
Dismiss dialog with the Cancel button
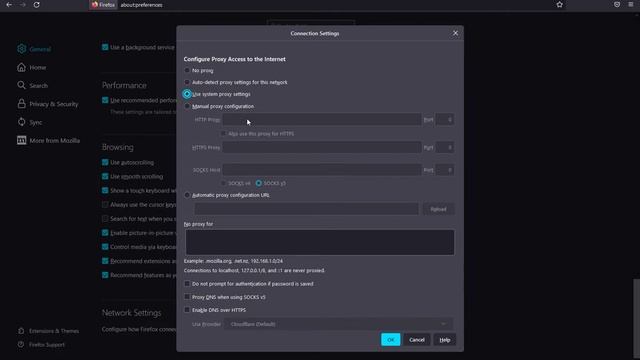pos(417,340)
